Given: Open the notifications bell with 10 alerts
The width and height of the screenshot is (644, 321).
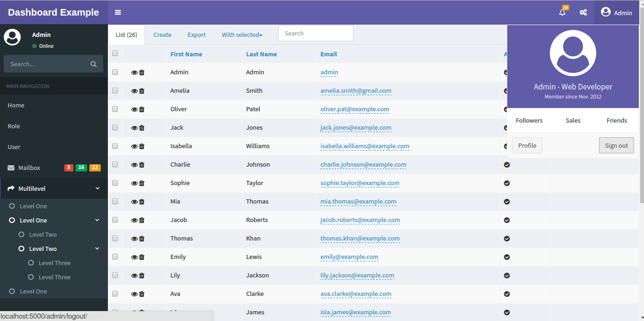Looking at the screenshot, I should click(x=562, y=12).
